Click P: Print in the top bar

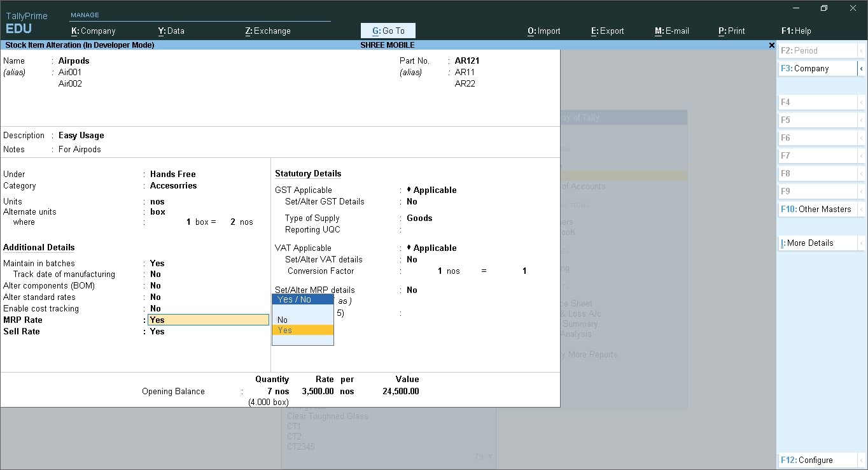(731, 30)
